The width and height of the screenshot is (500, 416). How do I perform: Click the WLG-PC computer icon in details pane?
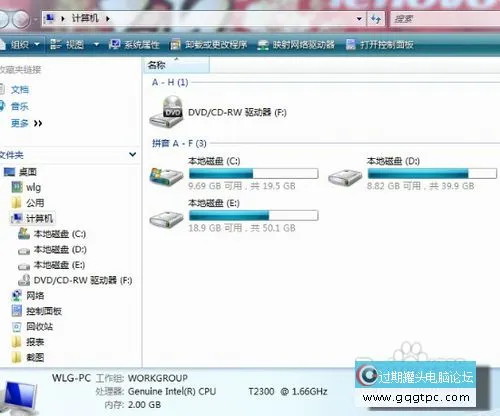pyautogui.click(x=19, y=397)
